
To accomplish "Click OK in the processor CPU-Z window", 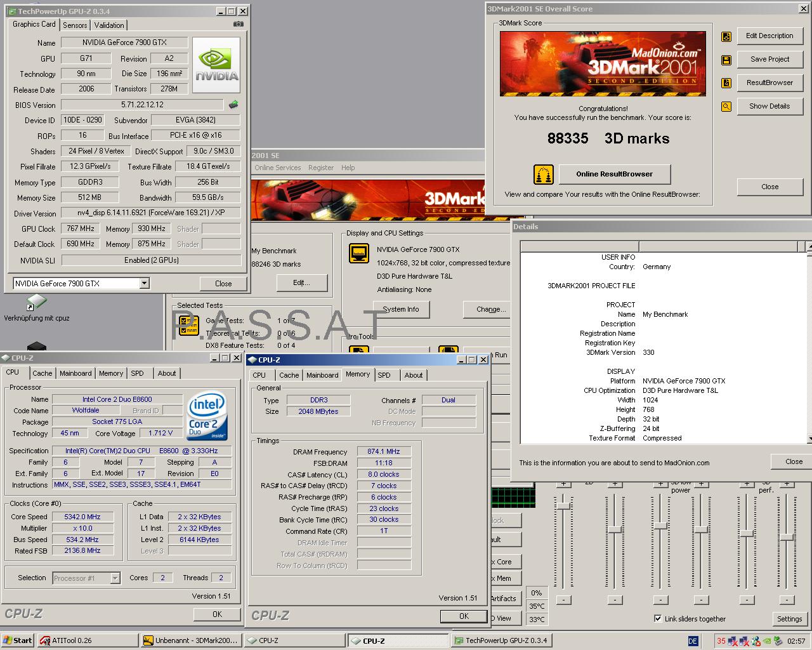I will [x=217, y=614].
